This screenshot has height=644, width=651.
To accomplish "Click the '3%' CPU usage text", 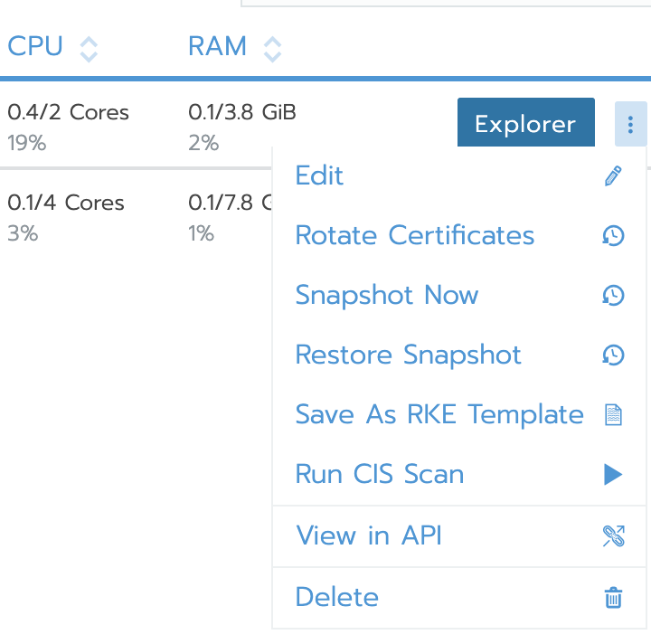I will [x=23, y=233].
